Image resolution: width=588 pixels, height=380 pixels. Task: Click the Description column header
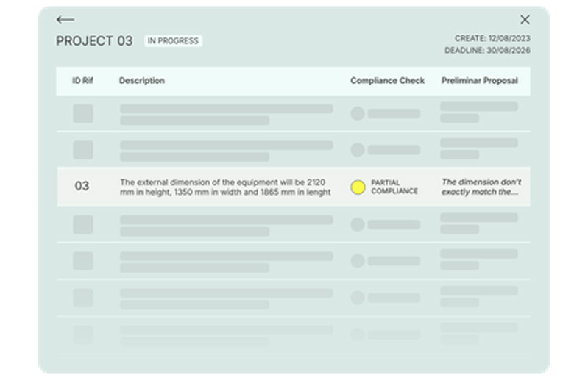(x=142, y=81)
